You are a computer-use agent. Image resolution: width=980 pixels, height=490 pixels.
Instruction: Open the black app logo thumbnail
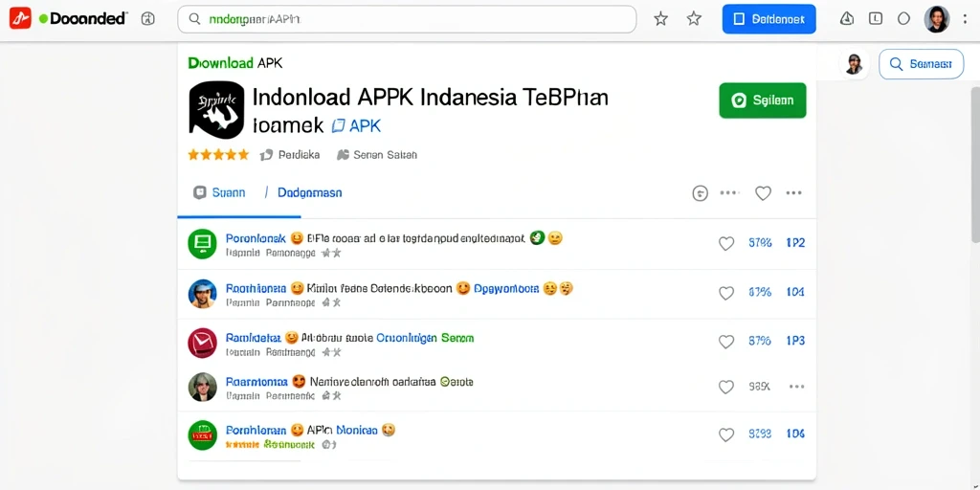[x=216, y=109]
